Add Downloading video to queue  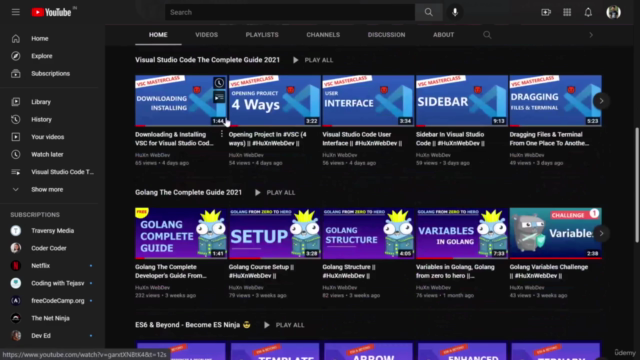219,98
